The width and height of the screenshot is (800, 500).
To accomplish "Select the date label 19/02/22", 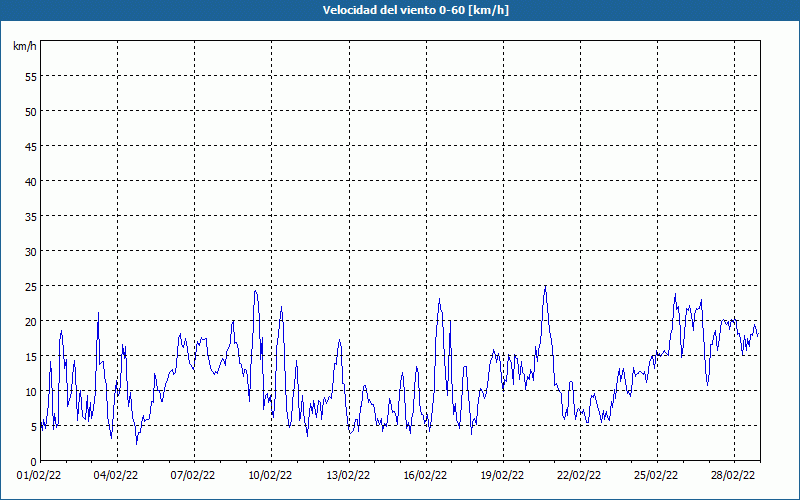I will click(x=502, y=476).
